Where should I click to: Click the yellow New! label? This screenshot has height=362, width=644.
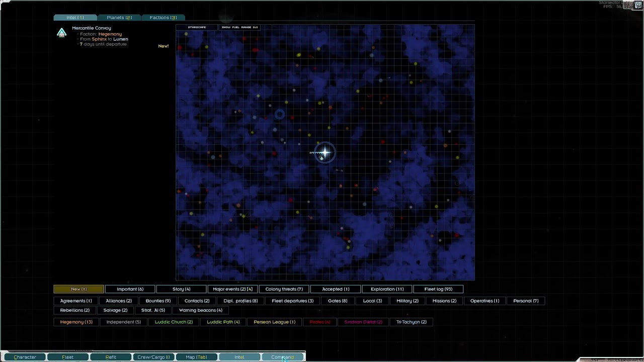[x=164, y=46]
